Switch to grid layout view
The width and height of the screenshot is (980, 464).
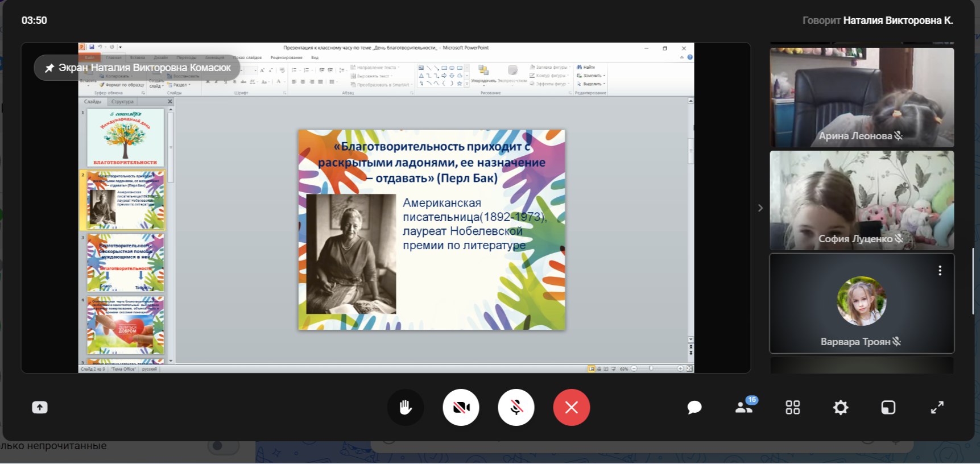792,407
